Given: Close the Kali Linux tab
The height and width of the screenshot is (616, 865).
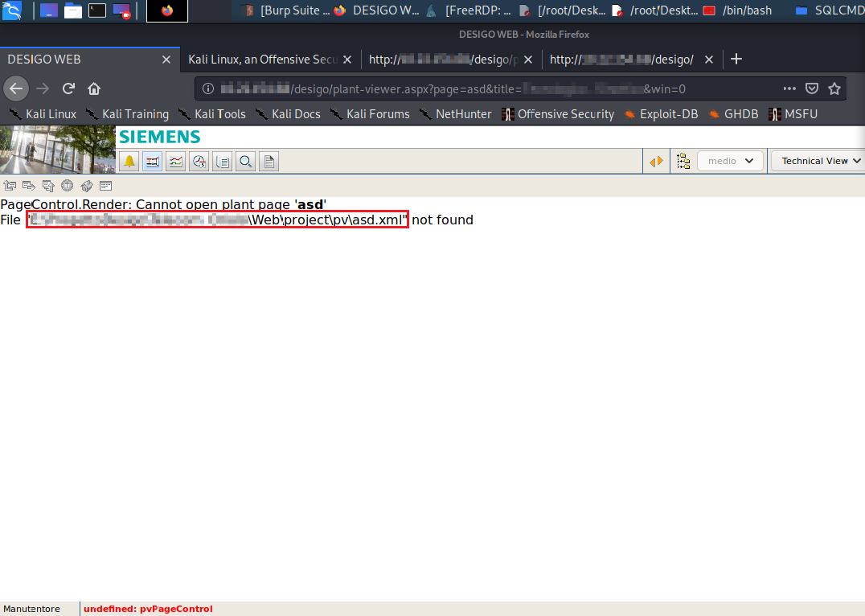Looking at the screenshot, I should click(x=347, y=60).
